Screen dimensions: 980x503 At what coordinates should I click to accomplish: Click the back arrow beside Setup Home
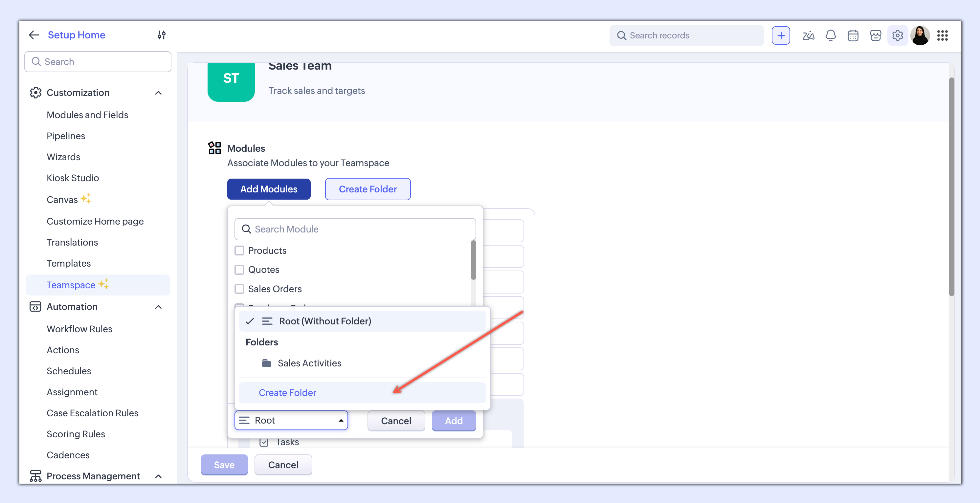pyautogui.click(x=34, y=35)
